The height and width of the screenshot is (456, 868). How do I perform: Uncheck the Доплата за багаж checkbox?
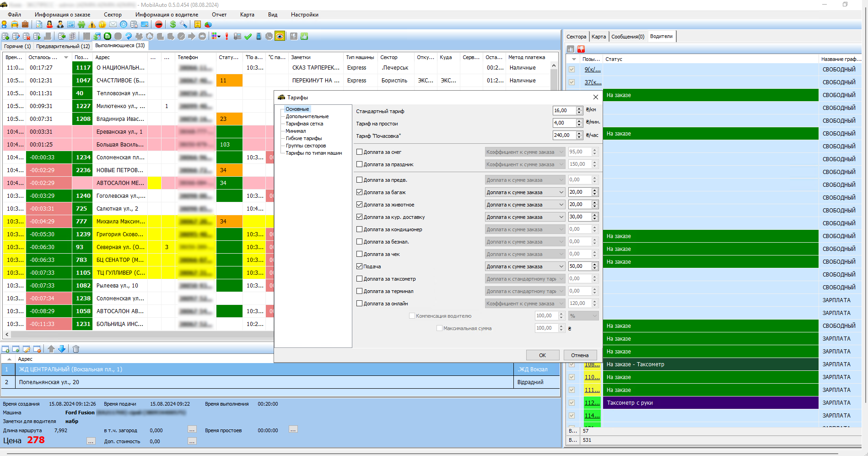click(x=360, y=192)
